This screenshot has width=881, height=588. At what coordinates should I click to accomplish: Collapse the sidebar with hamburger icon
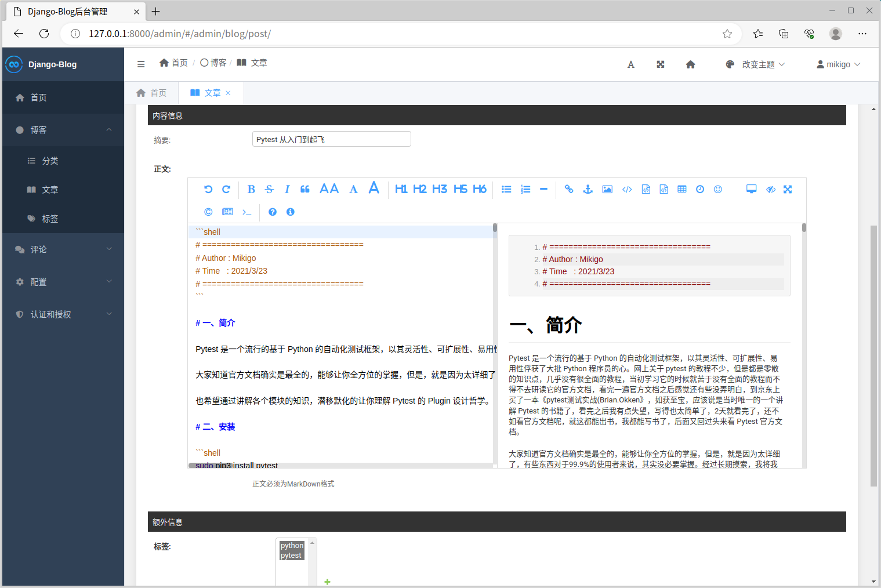(141, 64)
